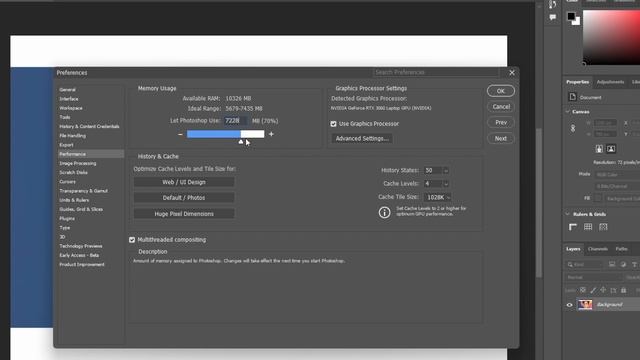Viewport: 640px width, 360px height.
Task: Click the plus icon beside the memory slider
Action: click(x=271, y=134)
